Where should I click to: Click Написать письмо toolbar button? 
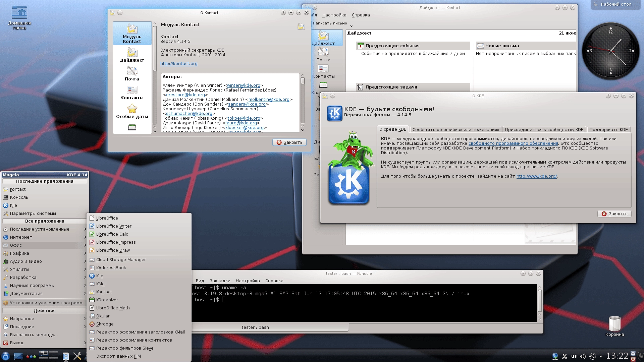point(330,23)
